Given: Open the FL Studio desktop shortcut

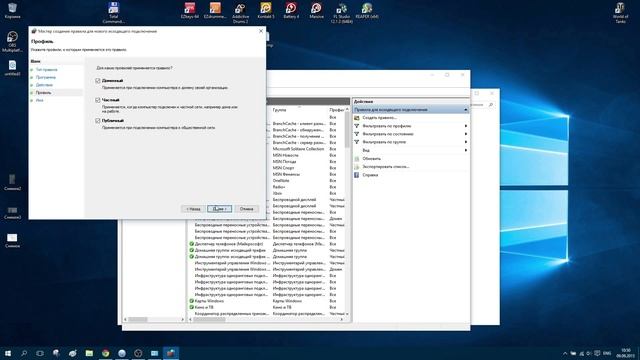Looking at the screenshot, I should click(342, 12).
